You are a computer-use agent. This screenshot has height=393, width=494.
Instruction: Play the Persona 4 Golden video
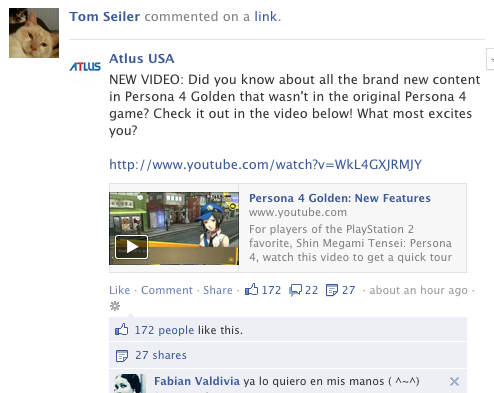click(131, 247)
